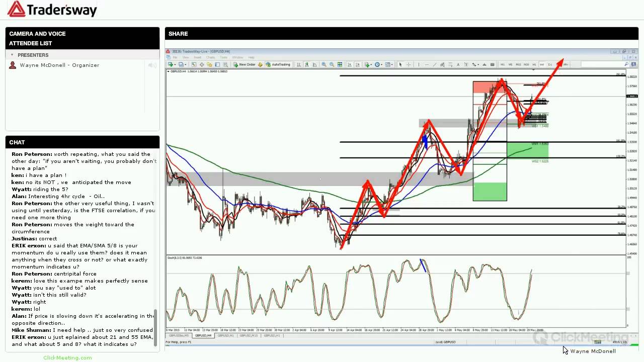
Task: Open the Profiles toolbar icon
Action: pyautogui.click(x=181, y=64)
